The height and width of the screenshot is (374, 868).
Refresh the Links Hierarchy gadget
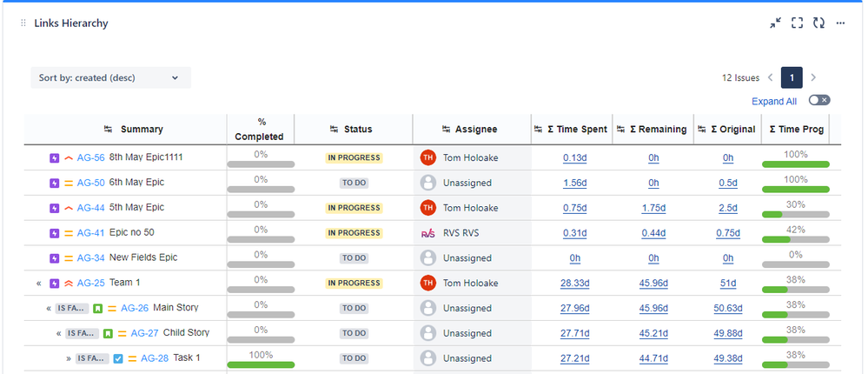818,23
